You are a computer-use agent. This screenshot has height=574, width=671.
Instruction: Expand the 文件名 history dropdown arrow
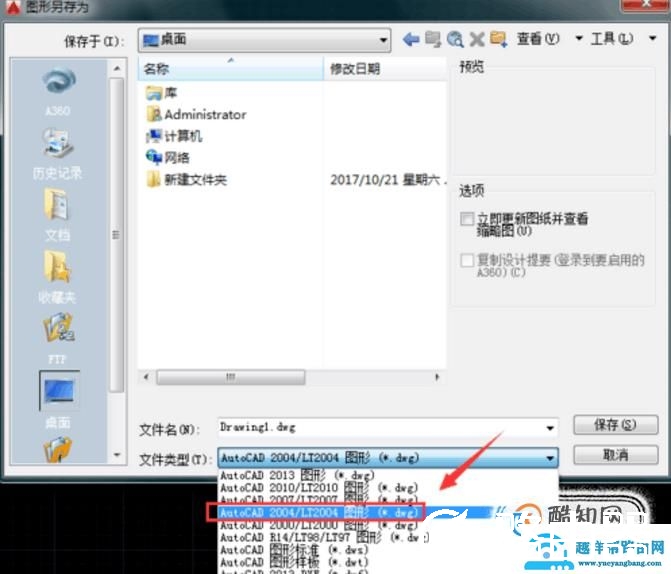pos(550,428)
